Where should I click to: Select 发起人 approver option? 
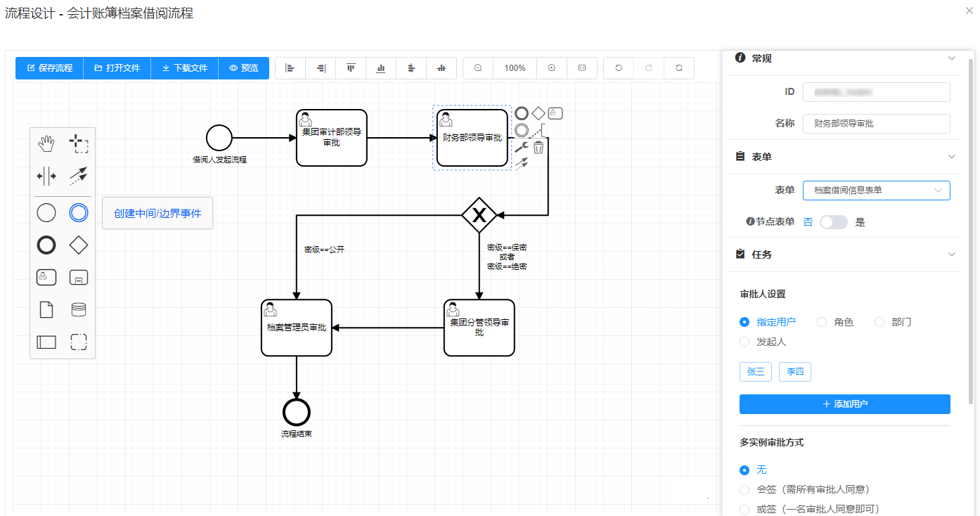[x=763, y=342]
